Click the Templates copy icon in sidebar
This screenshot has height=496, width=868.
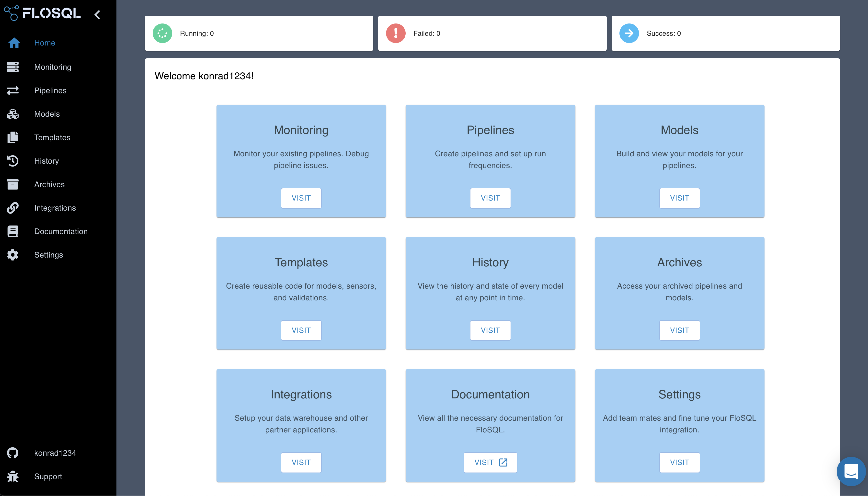pos(13,137)
